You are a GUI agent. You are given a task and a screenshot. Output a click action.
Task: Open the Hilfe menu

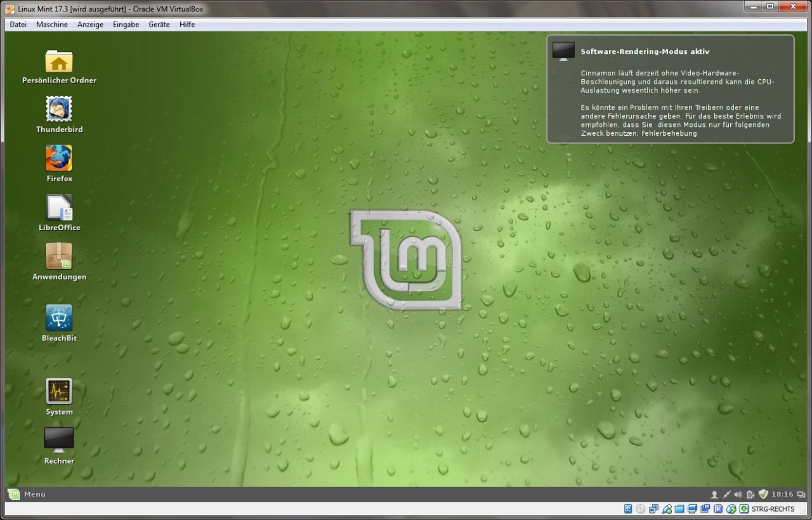(x=187, y=25)
